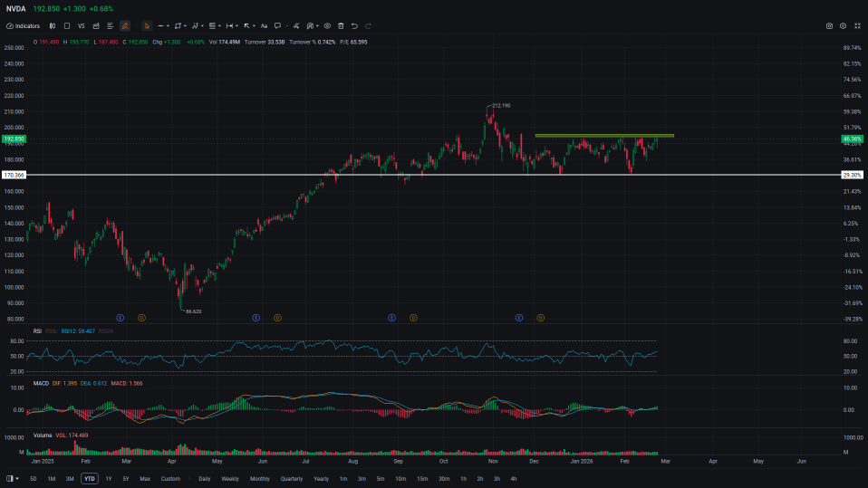The image size is (868, 488).
Task: Switch range to 5Y
Action: (x=126, y=479)
